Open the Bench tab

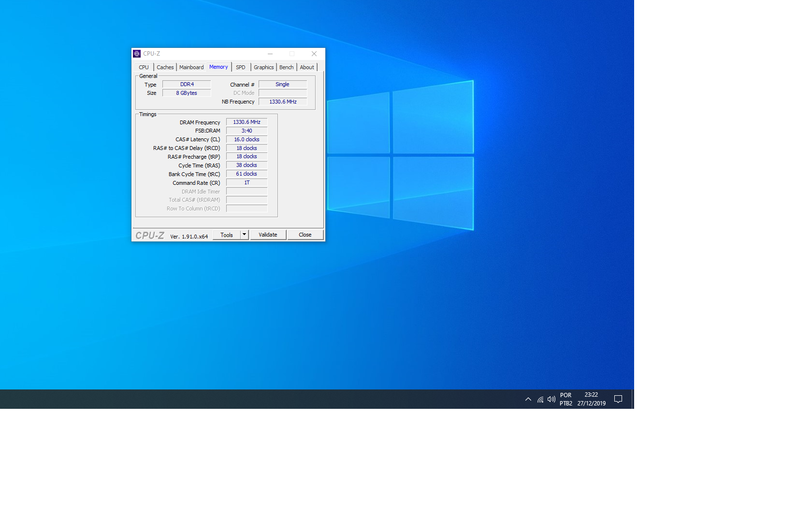click(x=287, y=67)
